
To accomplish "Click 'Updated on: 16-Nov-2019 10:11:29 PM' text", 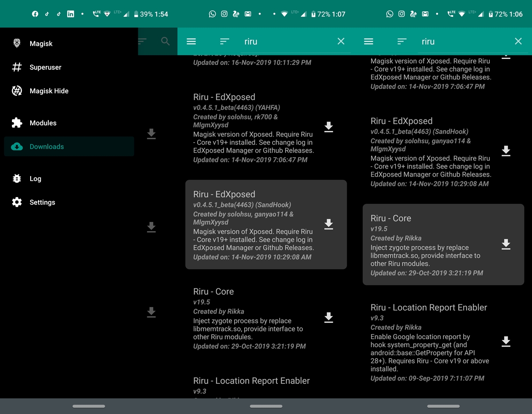I will (x=252, y=63).
